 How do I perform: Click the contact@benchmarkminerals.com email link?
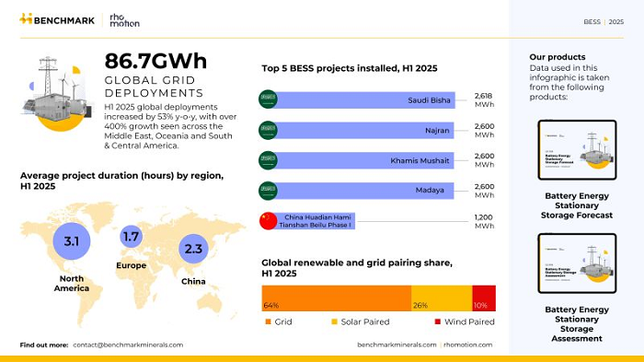(x=128, y=344)
